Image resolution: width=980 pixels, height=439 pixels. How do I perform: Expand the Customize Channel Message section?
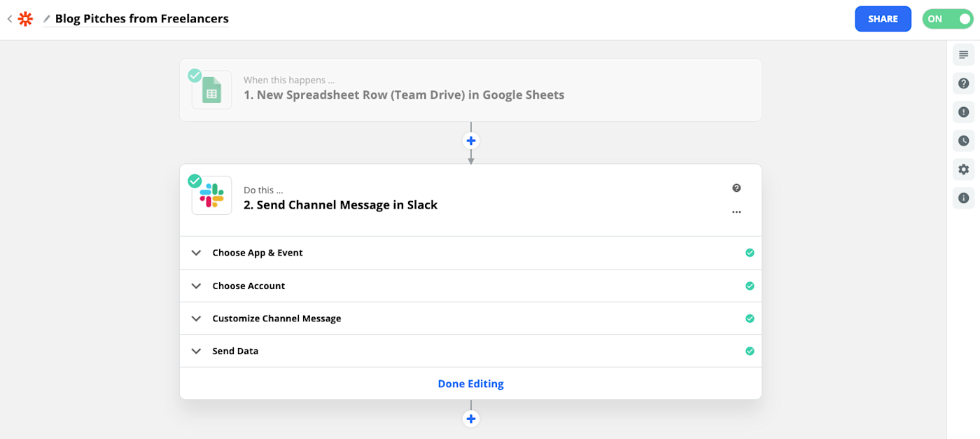tap(470, 319)
